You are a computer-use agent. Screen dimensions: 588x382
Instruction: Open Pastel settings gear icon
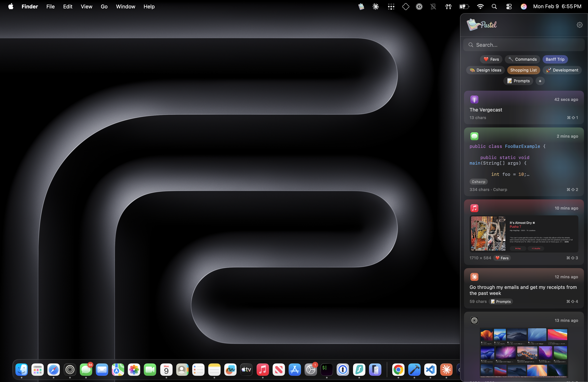[579, 25]
